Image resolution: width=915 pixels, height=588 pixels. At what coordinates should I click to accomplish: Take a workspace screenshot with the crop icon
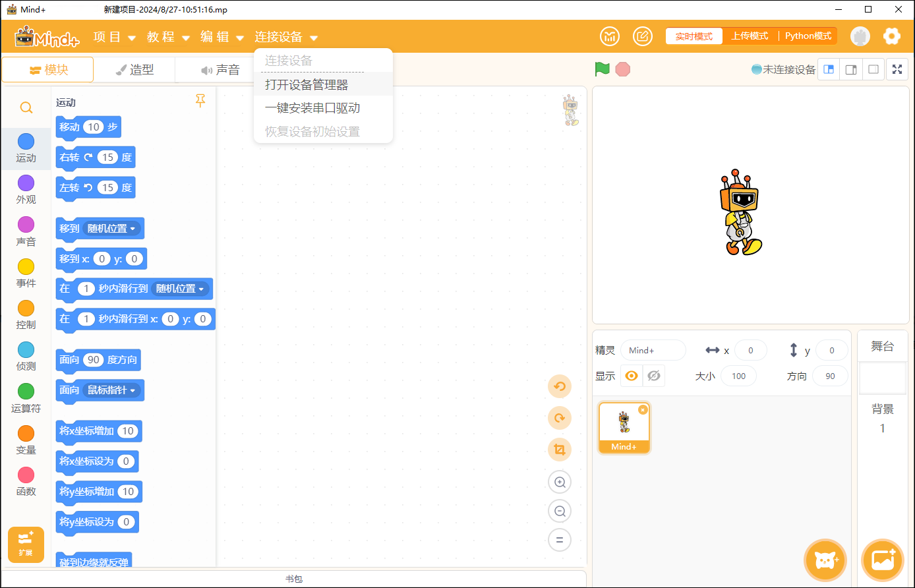559,449
